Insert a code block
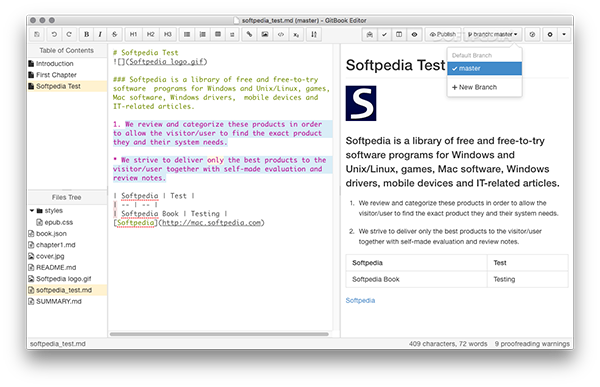The width and height of the screenshot is (600, 387). [280, 34]
